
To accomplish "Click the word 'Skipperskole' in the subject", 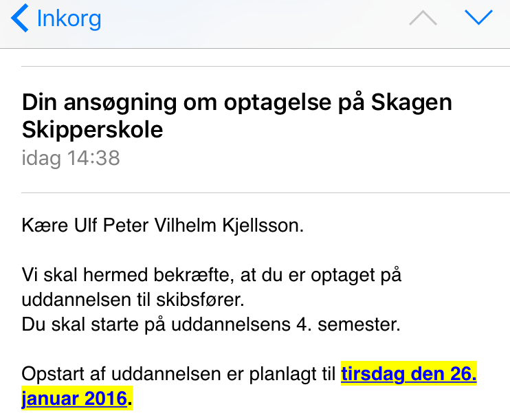I will 93,130.
